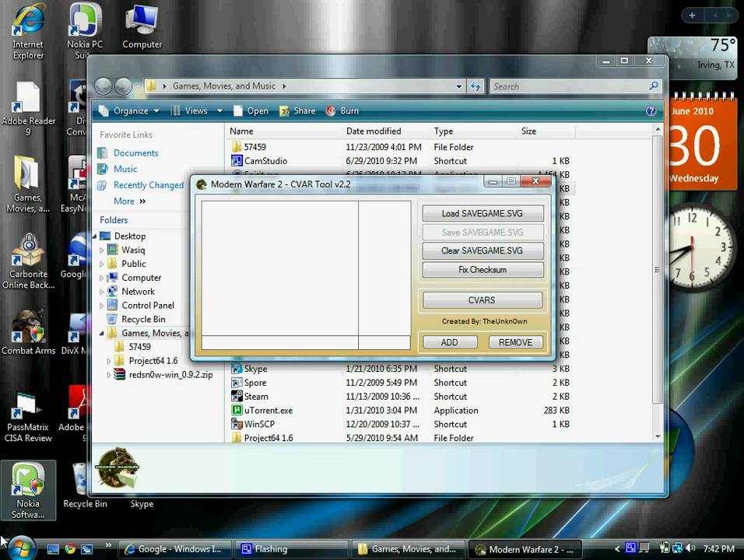Open the Recycle Bin desktop icon
This screenshot has width=744, height=560.
85,485
